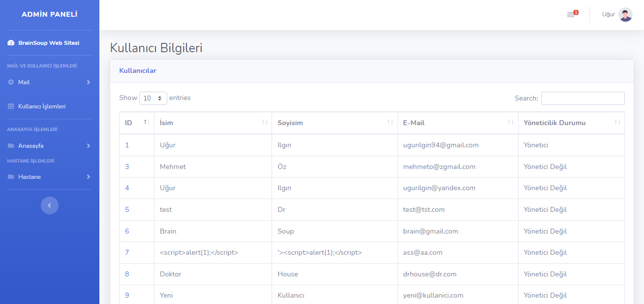Click email mehmeto@zgmail.com cell

(458, 167)
